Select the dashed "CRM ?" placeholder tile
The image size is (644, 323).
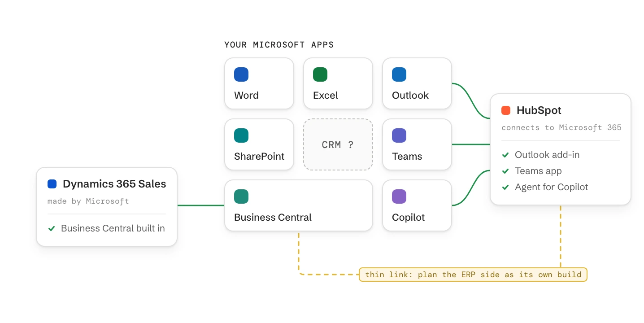coord(338,144)
